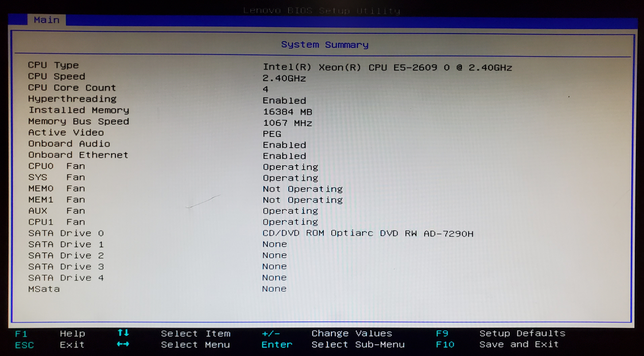Select the Main tab

click(x=46, y=20)
